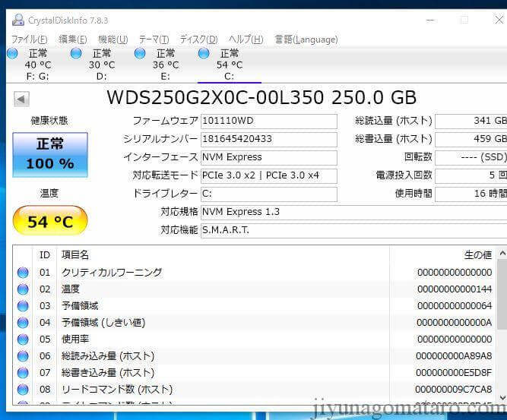The height and width of the screenshot is (420, 507).
Task: Click the CrystalDiskInfo app icon in title bar
Action: pyautogui.click(x=18, y=20)
